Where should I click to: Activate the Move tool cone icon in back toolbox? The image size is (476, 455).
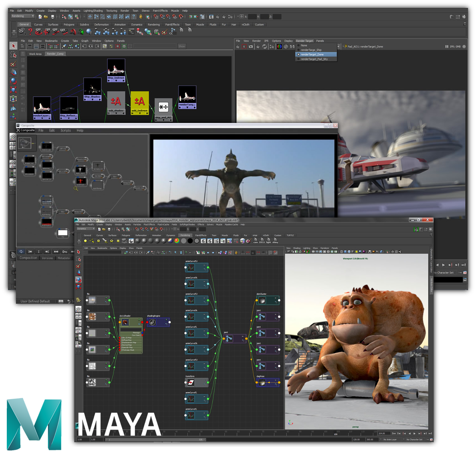(13, 72)
